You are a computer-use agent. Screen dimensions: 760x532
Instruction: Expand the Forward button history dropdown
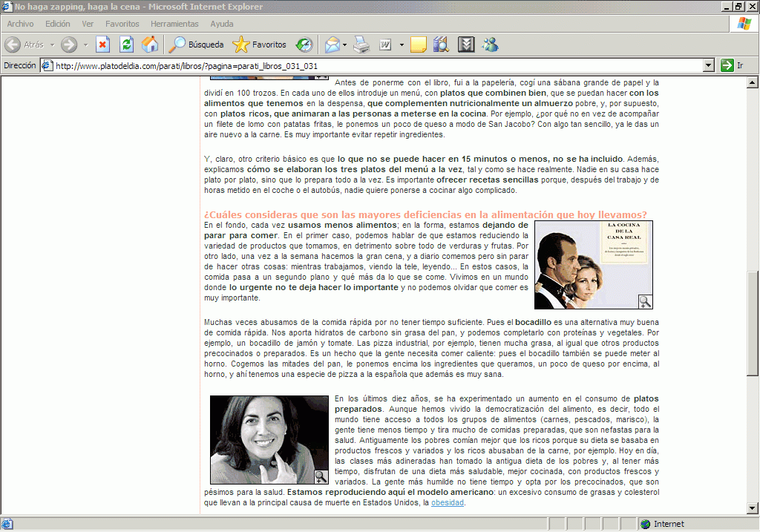[85, 45]
